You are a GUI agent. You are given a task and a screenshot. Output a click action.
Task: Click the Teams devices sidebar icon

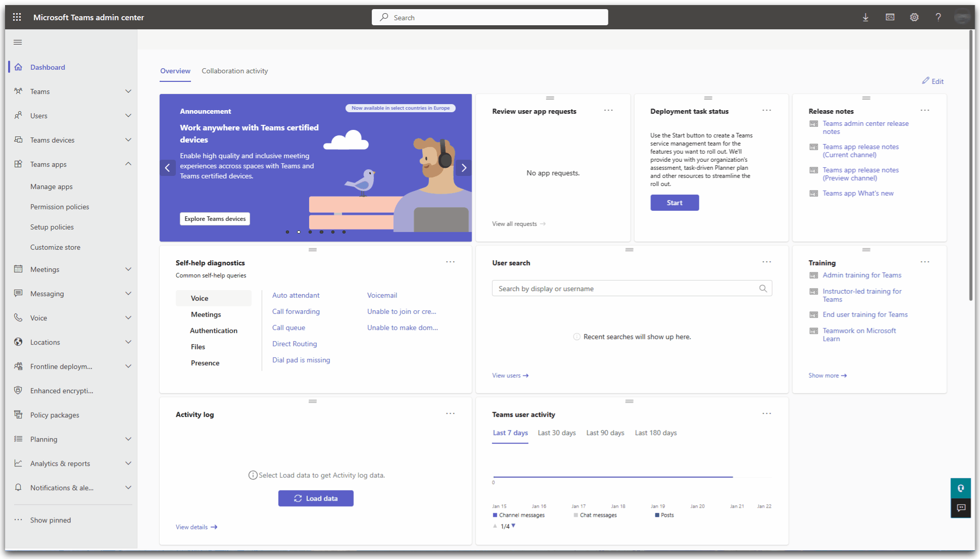18,140
